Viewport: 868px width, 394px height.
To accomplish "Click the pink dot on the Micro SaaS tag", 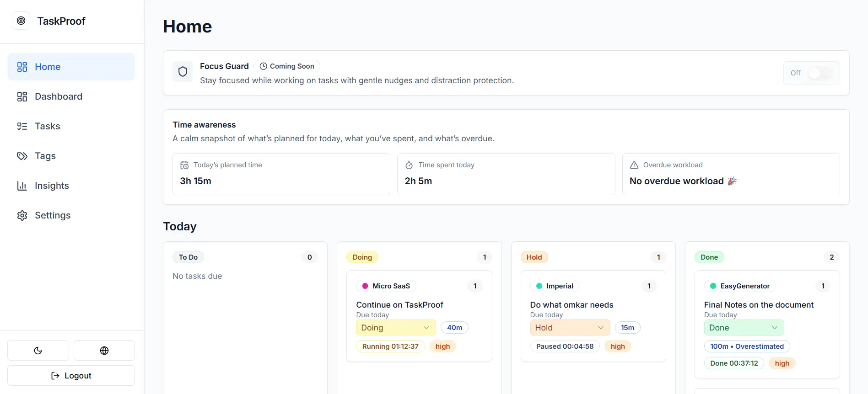I will coord(365,286).
